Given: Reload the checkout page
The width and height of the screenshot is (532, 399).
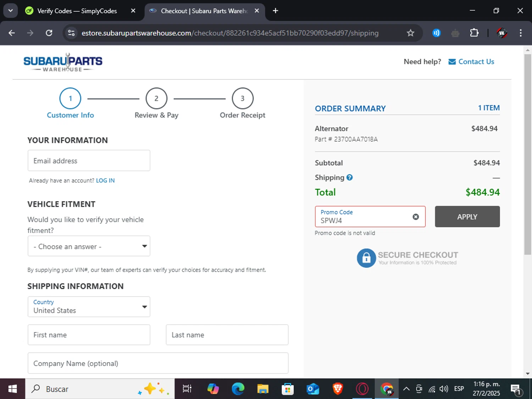Looking at the screenshot, I should point(49,33).
